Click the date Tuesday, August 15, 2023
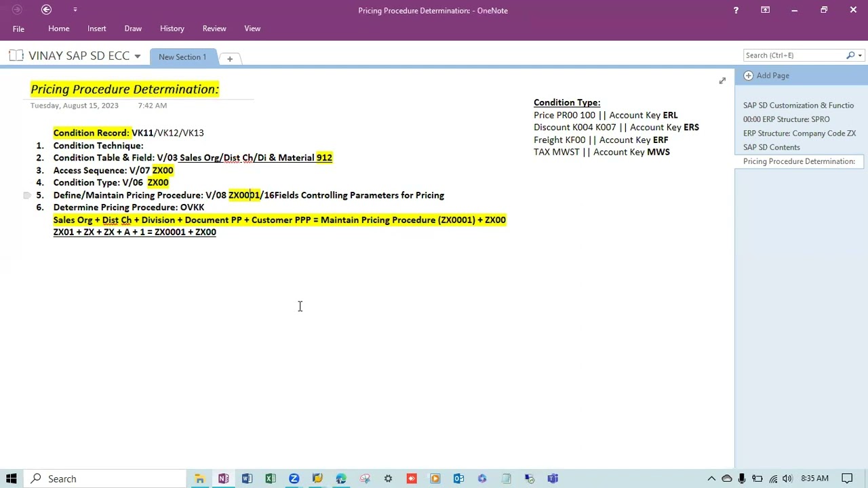Viewport: 868px width, 488px height. pyautogui.click(x=75, y=106)
